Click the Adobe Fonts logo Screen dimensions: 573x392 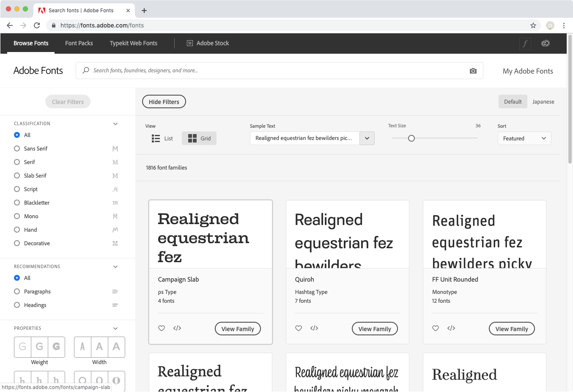point(38,71)
